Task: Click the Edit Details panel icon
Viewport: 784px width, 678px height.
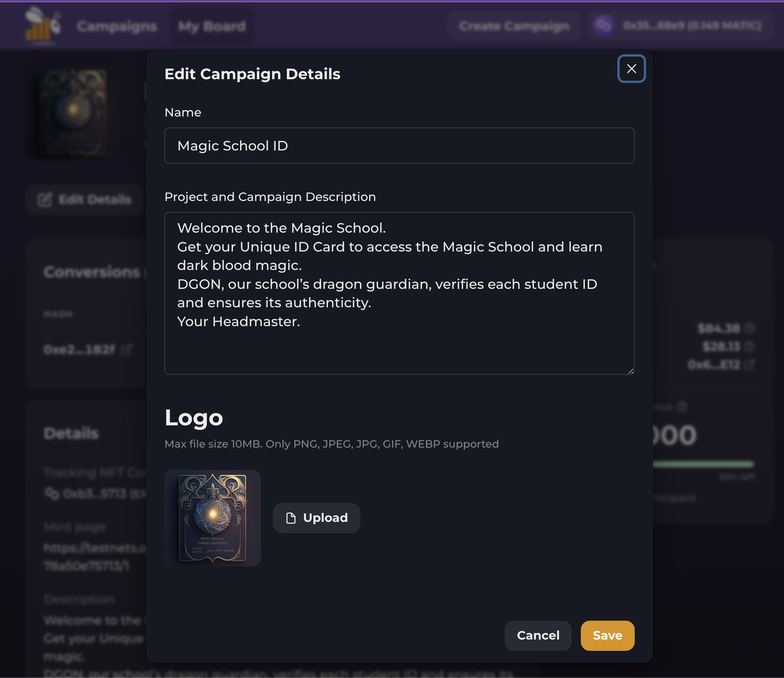Action: click(45, 198)
